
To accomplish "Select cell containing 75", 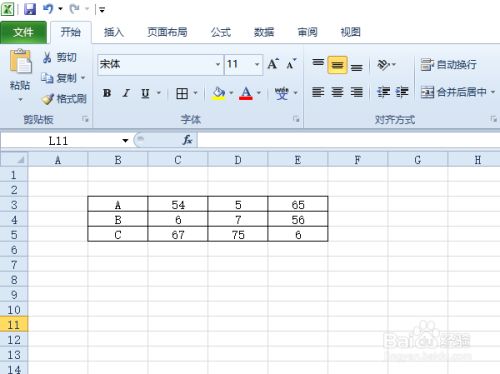I will [x=238, y=235].
